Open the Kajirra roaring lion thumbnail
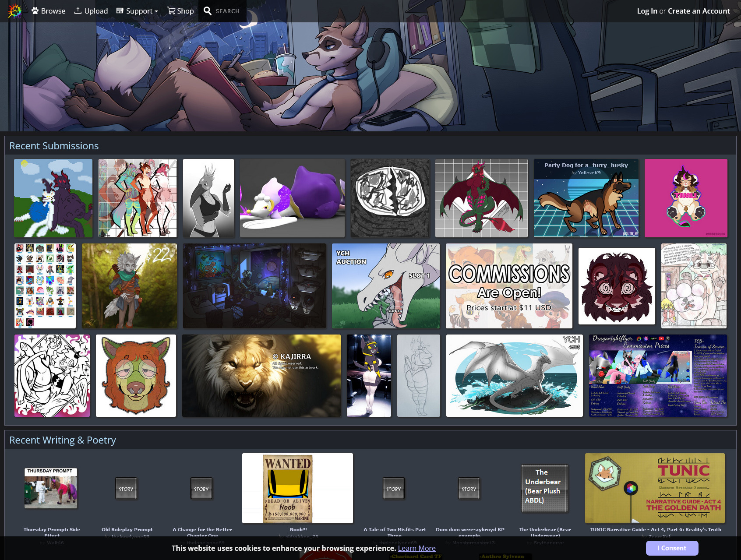This screenshot has height=560, width=741. 261,376
